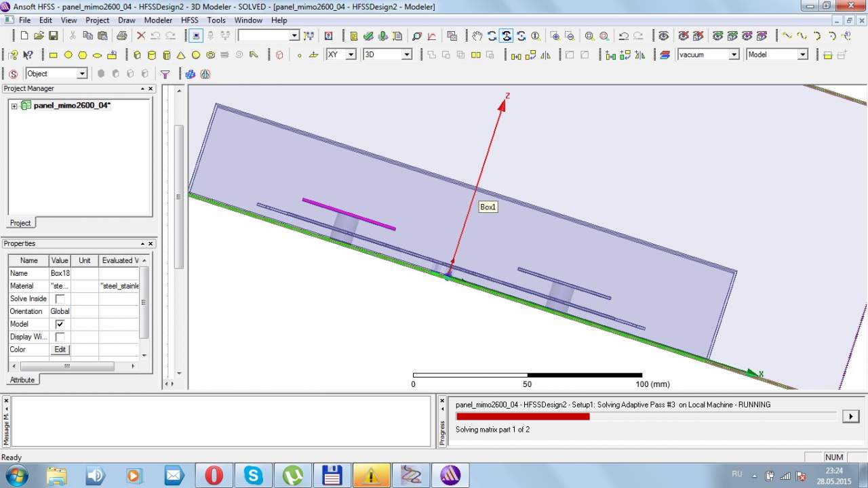Choose the Draw cylinder tool

(151, 55)
